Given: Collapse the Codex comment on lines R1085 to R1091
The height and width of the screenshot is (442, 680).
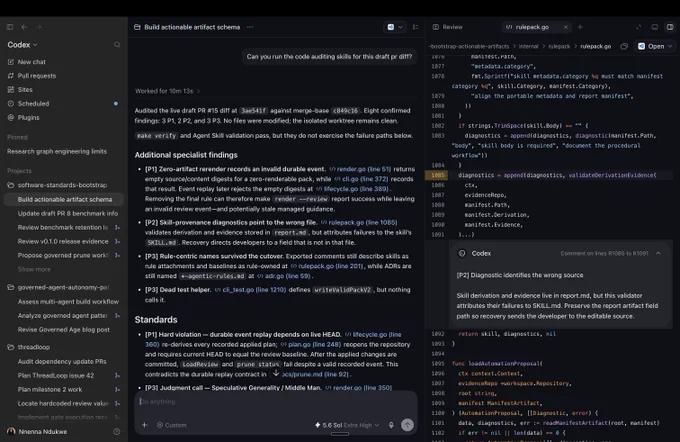Looking at the screenshot, I should [658, 253].
